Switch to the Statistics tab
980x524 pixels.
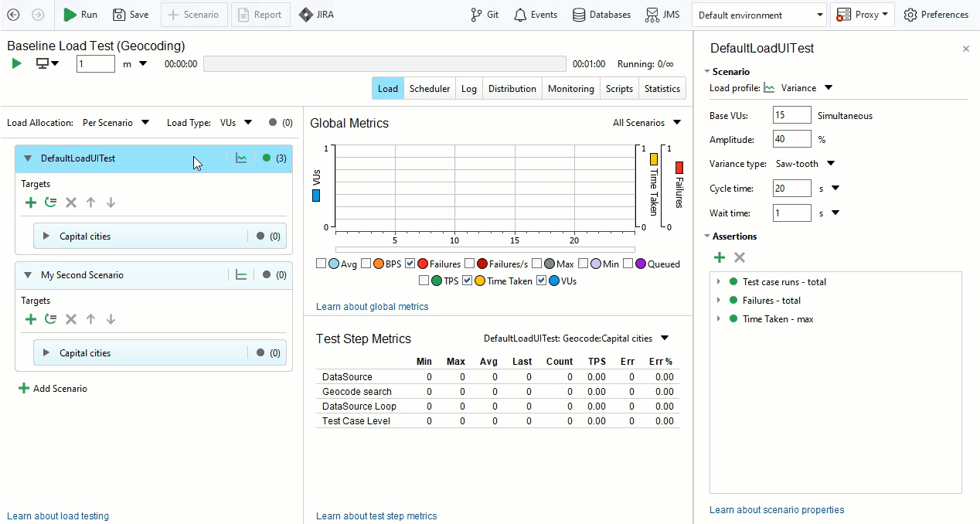click(662, 89)
